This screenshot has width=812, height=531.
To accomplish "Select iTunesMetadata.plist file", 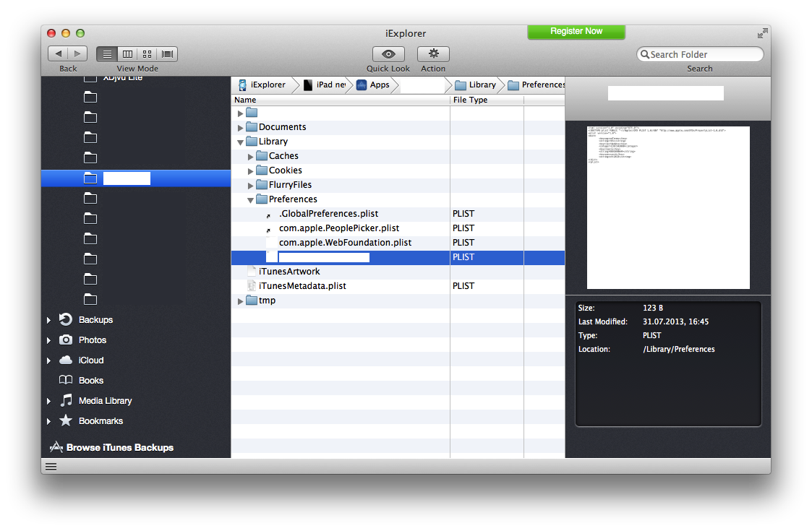I will tap(302, 286).
